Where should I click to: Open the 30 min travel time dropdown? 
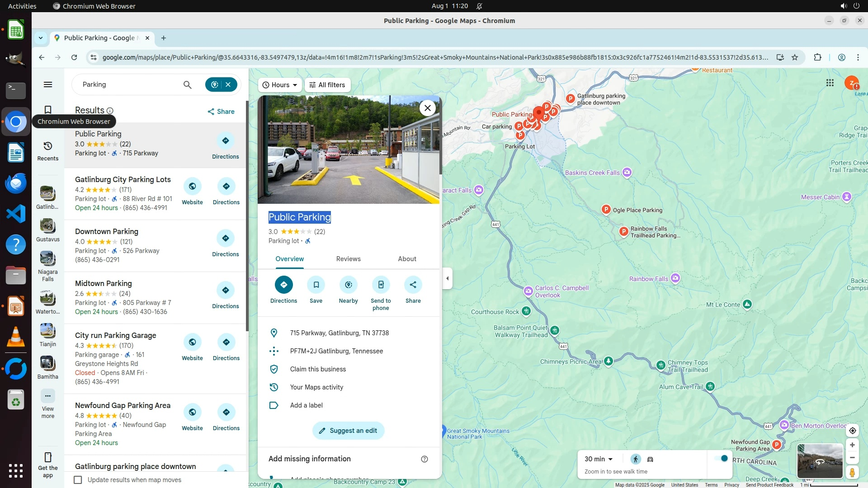pos(599,459)
